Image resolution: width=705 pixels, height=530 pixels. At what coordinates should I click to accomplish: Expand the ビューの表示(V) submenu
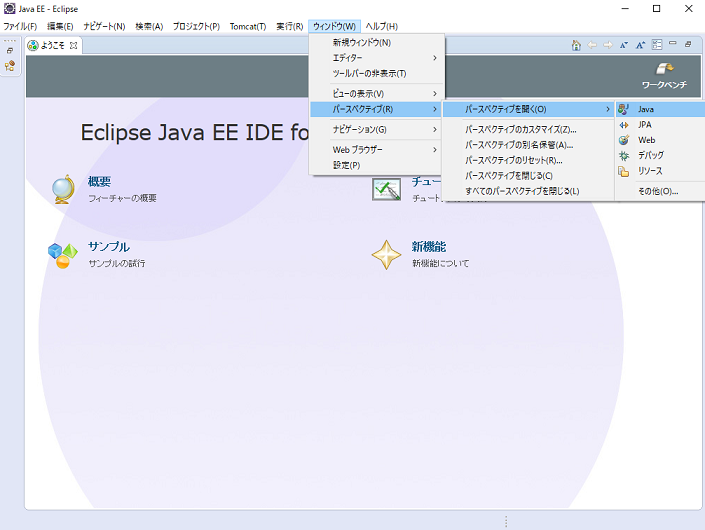pyautogui.click(x=376, y=94)
